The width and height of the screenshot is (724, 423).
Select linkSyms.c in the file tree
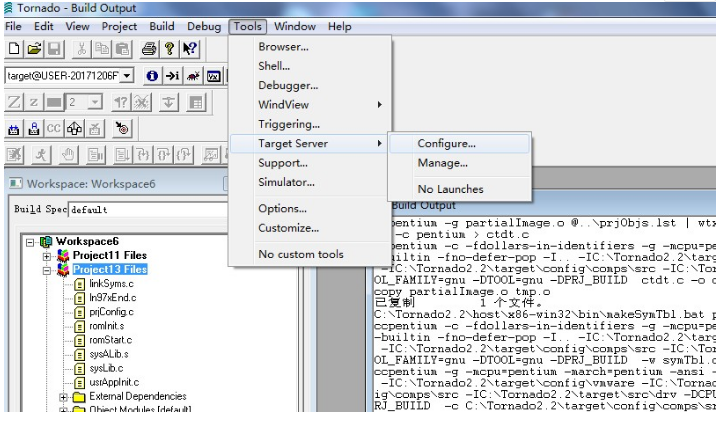[x=111, y=284]
